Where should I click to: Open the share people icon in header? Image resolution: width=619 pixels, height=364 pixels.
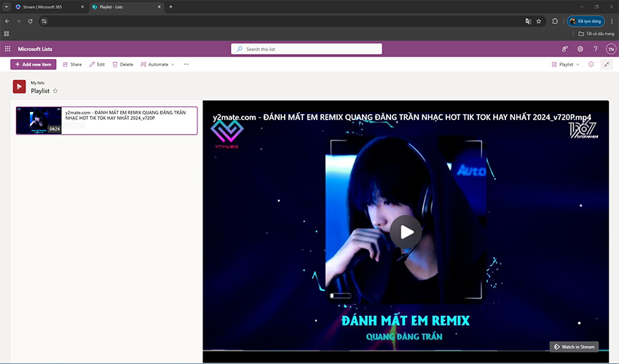coord(564,49)
